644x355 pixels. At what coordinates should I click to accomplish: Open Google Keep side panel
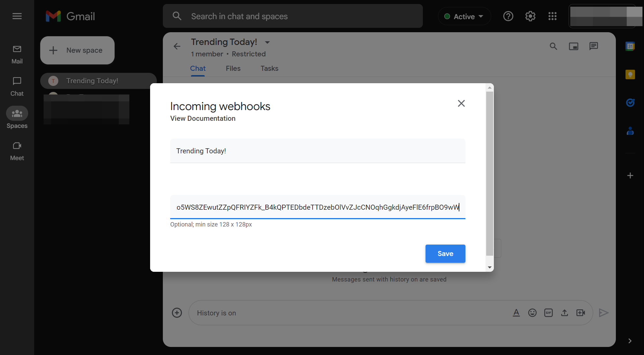[x=630, y=74]
